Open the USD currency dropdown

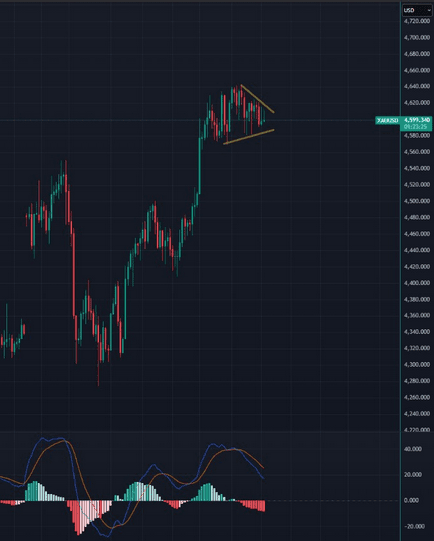coord(417,10)
